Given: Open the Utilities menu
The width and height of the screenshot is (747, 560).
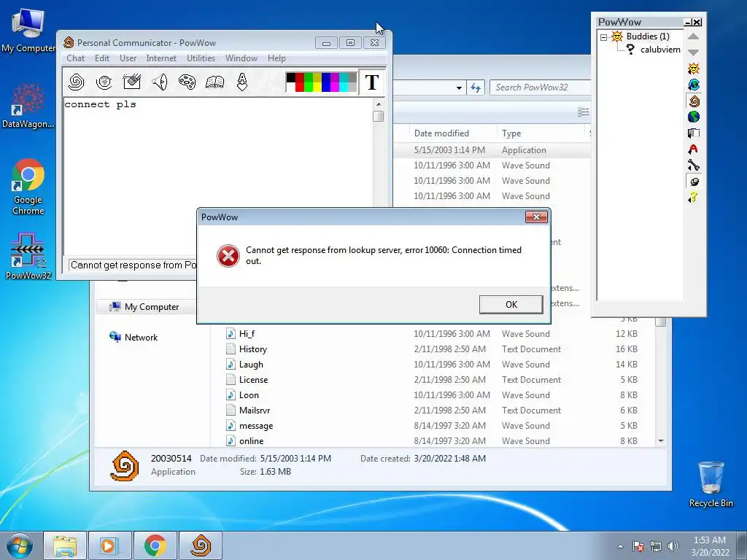Looking at the screenshot, I should 201,58.
